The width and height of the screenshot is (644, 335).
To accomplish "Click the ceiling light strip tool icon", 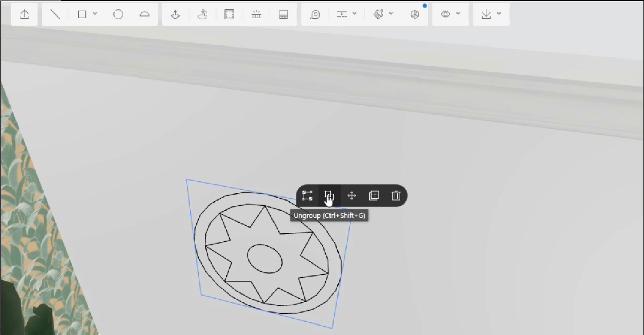I will click(x=256, y=14).
